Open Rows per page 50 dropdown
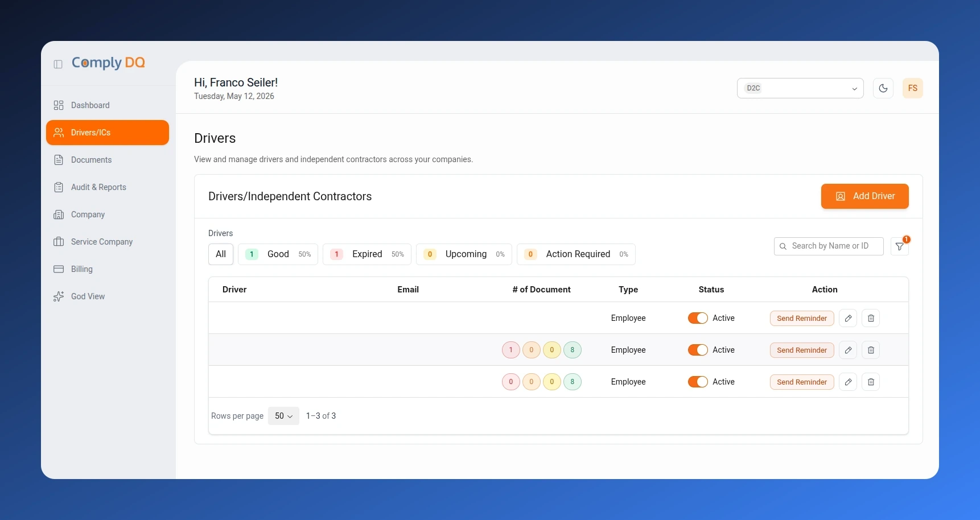This screenshot has width=980, height=520. point(283,416)
